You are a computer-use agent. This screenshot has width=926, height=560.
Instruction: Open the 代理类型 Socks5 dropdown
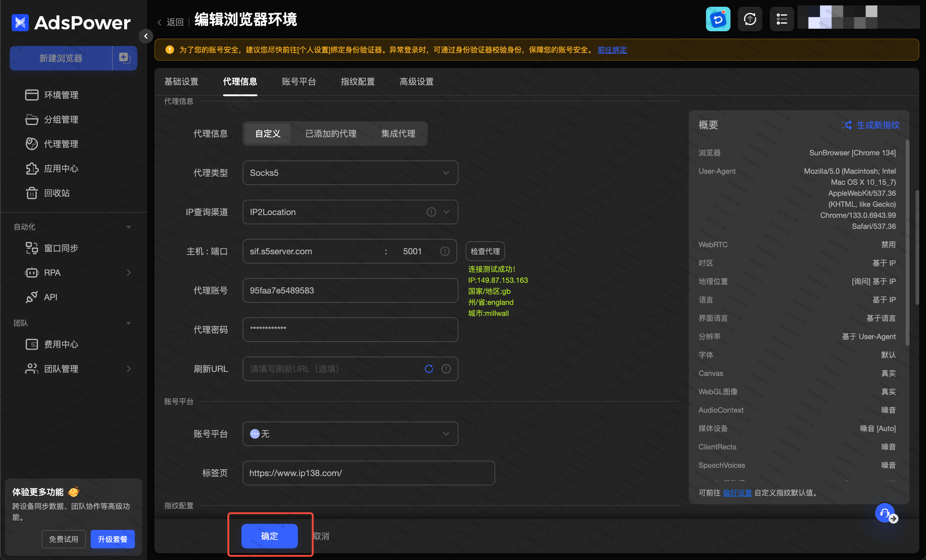click(x=350, y=173)
